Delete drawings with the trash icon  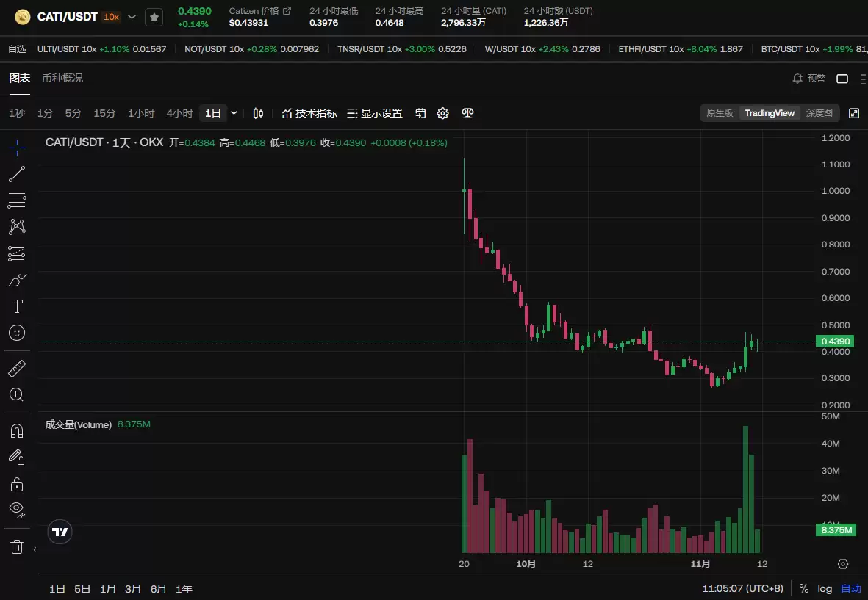(17, 546)
